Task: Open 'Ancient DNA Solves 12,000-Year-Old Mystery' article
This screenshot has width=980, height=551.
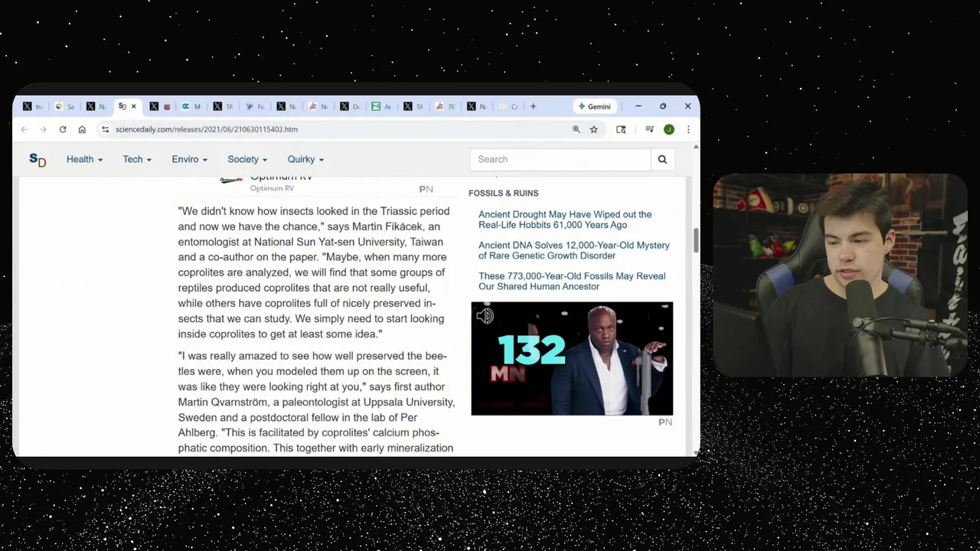Action: point(574,250)
